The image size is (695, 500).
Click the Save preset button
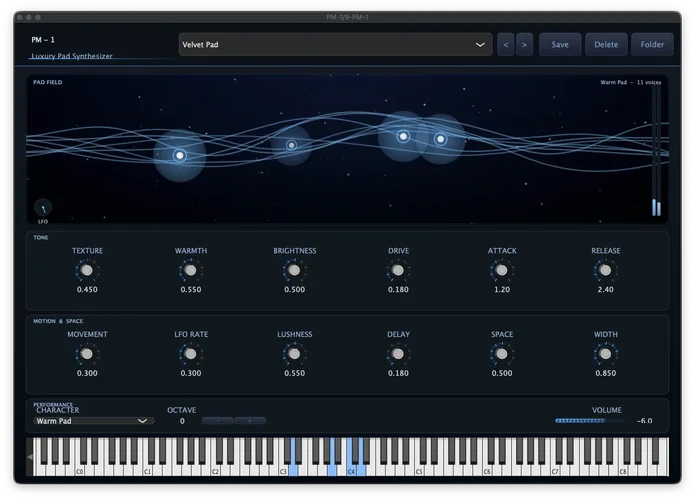click(x=560, y=44)
